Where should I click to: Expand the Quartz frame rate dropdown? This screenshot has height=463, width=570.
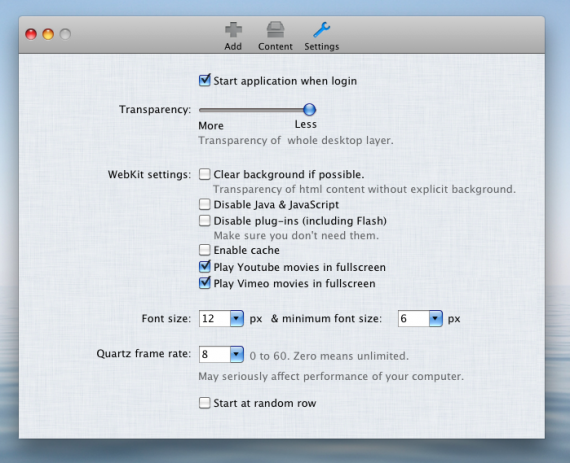237,354
